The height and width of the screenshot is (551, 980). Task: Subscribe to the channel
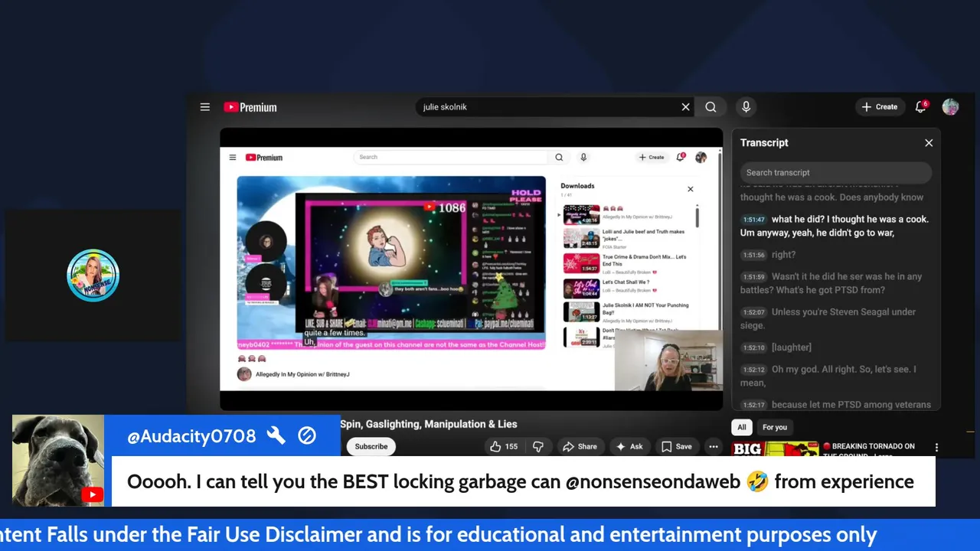tap(371, 446)
